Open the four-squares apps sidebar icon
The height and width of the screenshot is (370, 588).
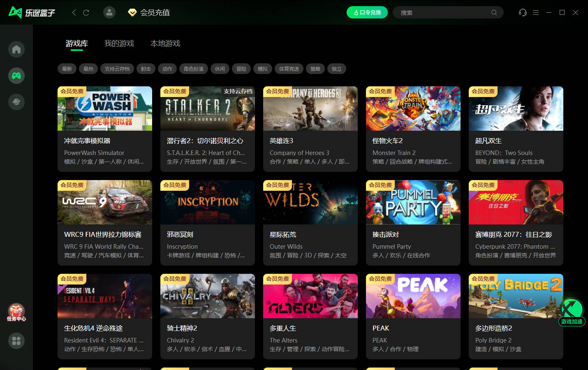point(16,341)
